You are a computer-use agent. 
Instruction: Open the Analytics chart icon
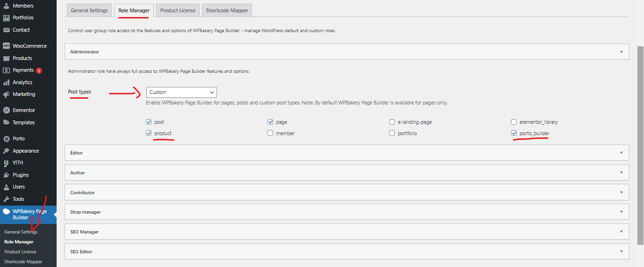pyautogui.click(x=7, y=82)
